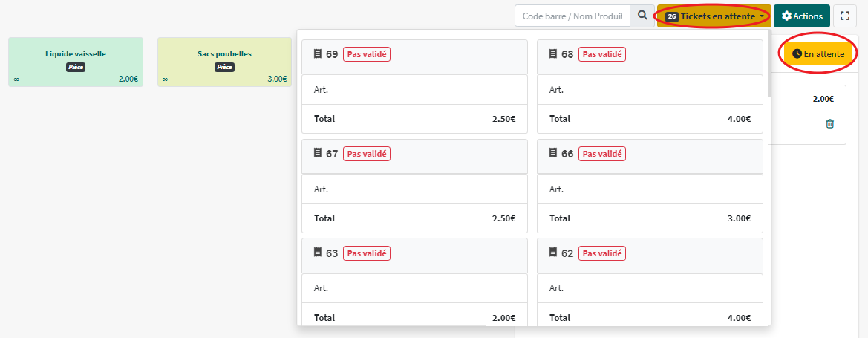Viewport: 868px width, 338px height.
Task: Open the Actions menu
Action: pyautogui.click(x=802, y=16)
